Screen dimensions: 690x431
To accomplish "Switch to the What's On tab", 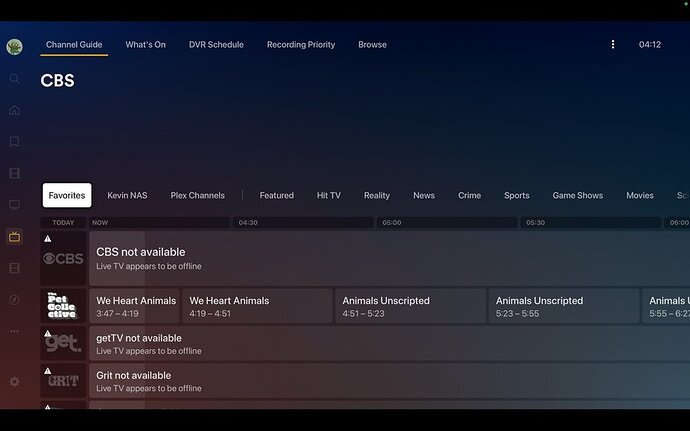I will (145, 44).
